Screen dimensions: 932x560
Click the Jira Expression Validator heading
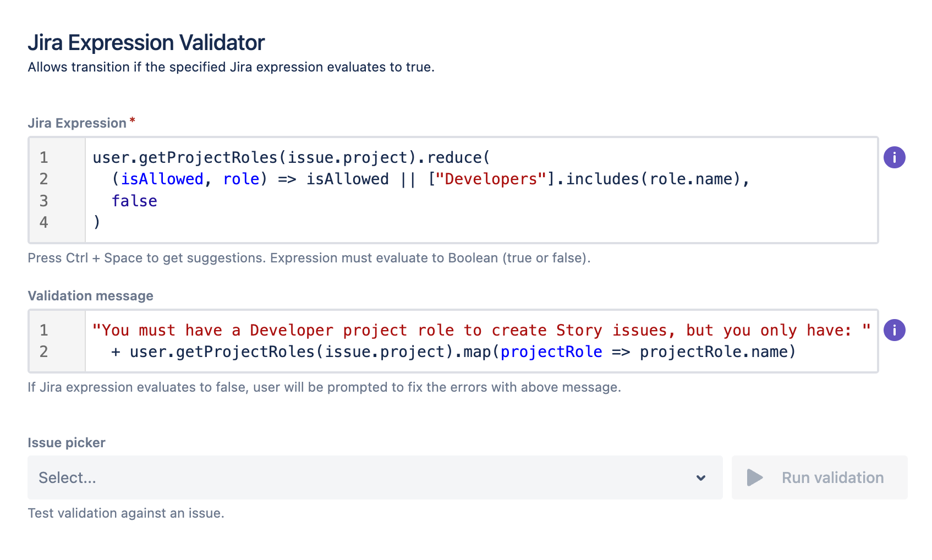(146, 42)
